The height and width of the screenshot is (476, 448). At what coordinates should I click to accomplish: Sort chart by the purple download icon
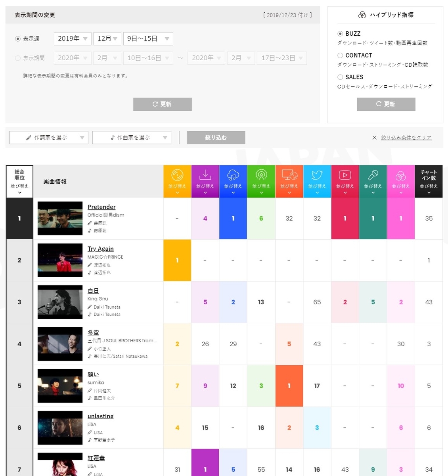click(x=205, y=181)
